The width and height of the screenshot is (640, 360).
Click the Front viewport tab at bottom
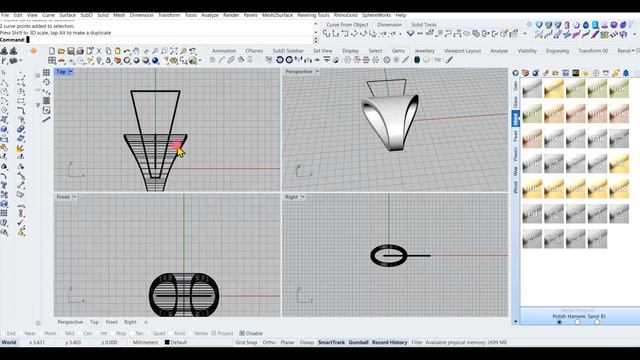click(111, 322)
